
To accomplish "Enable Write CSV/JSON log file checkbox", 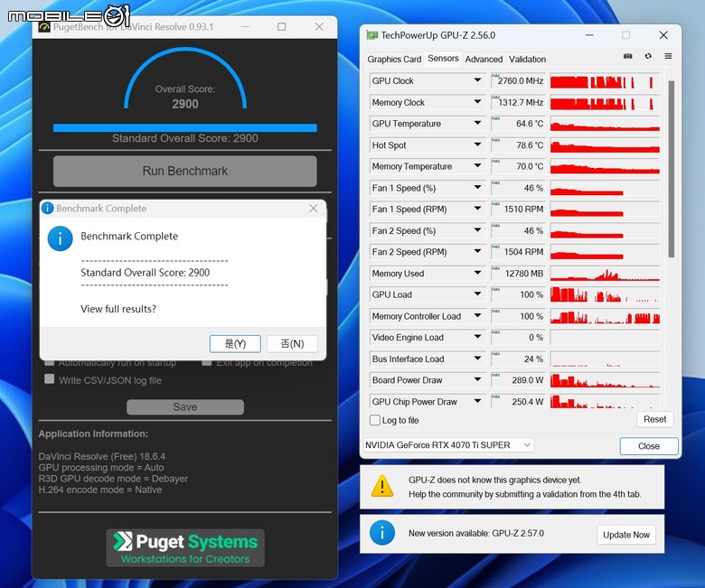I will 50,379.
